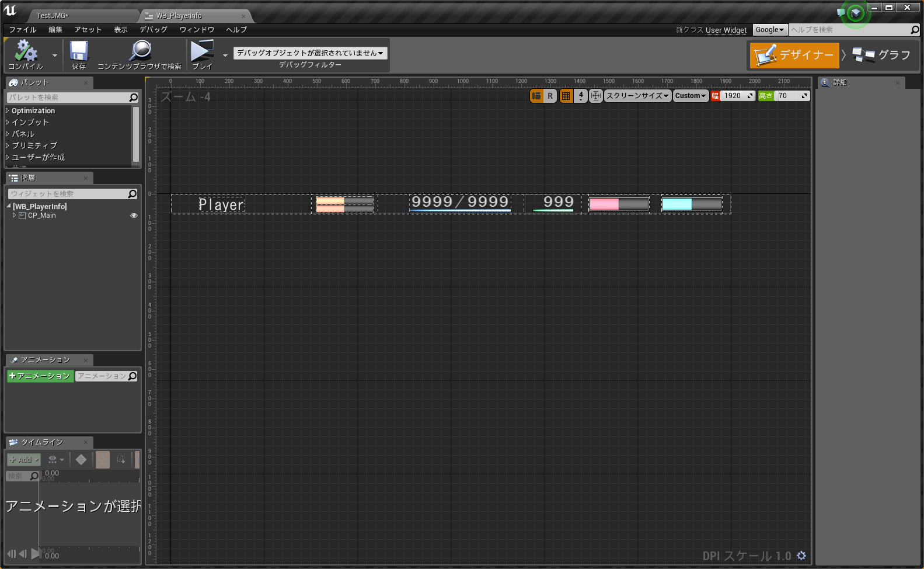Open the screen size (スクリーンサイズ) dropdown
This screenshot has height=569, width=924.
(x=637, y=96)
